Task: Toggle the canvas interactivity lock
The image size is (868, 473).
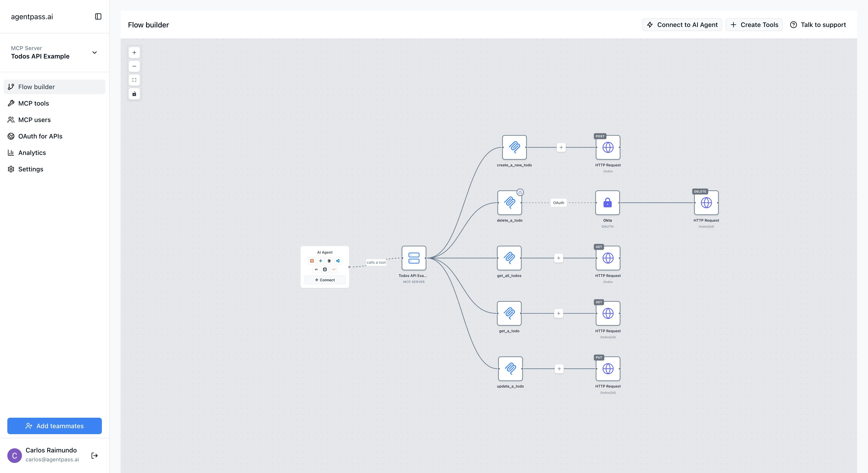Action: point(134,94)
